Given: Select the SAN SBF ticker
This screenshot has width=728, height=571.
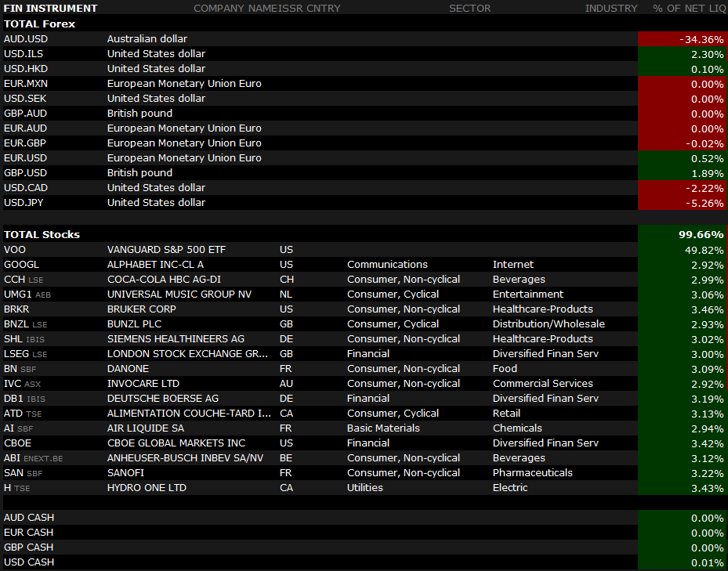Looking at the screenshot, I should (x=24, y=472).
